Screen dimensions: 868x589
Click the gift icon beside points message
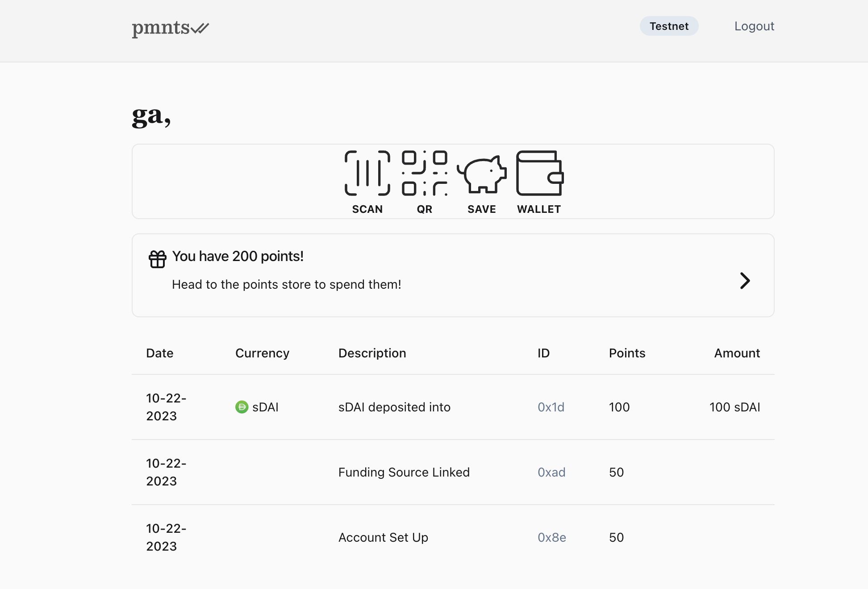click(157, 259)
